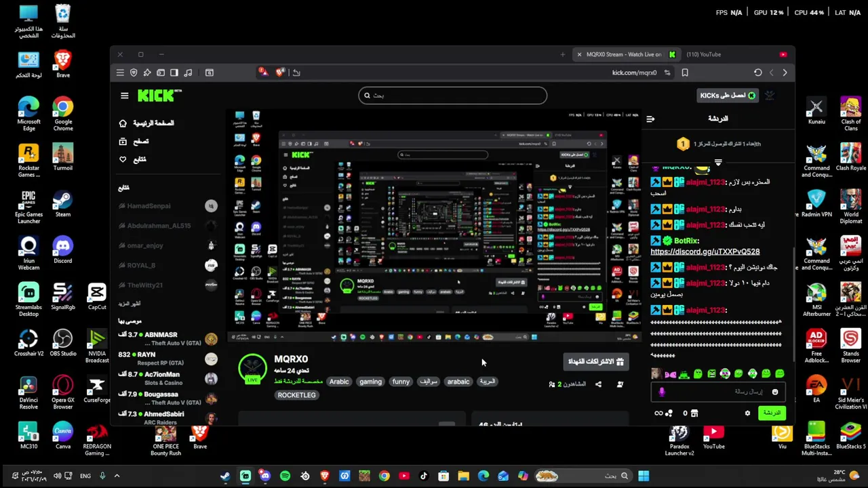The width and height of the screenshot is (868, 488).
Task: Open the volume control in system tray
Action: [58, 476]
